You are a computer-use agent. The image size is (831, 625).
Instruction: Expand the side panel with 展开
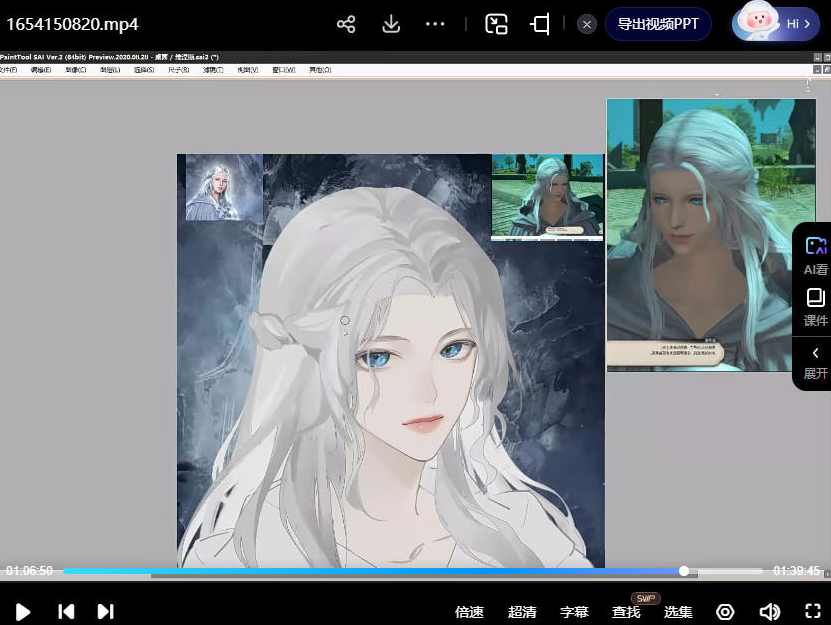coord(815,362)
